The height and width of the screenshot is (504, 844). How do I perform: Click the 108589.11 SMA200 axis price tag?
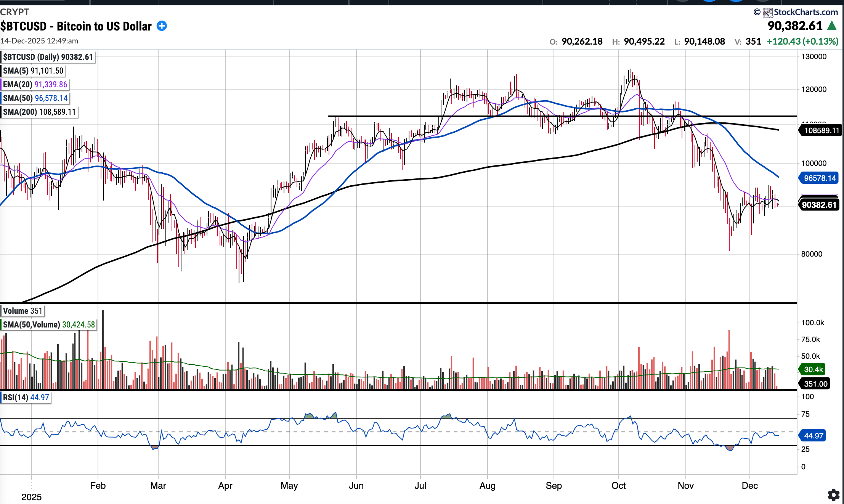click(x=821, y=130)
